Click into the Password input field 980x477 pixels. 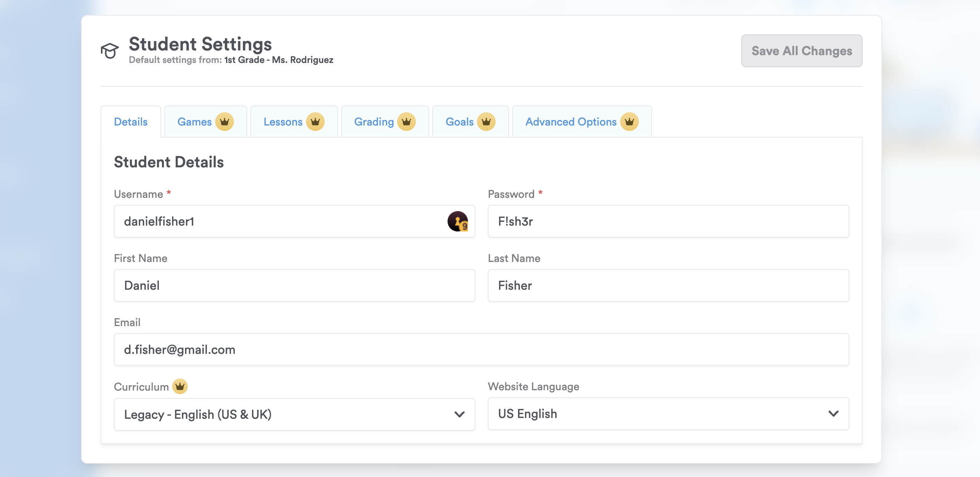[668, 222]
